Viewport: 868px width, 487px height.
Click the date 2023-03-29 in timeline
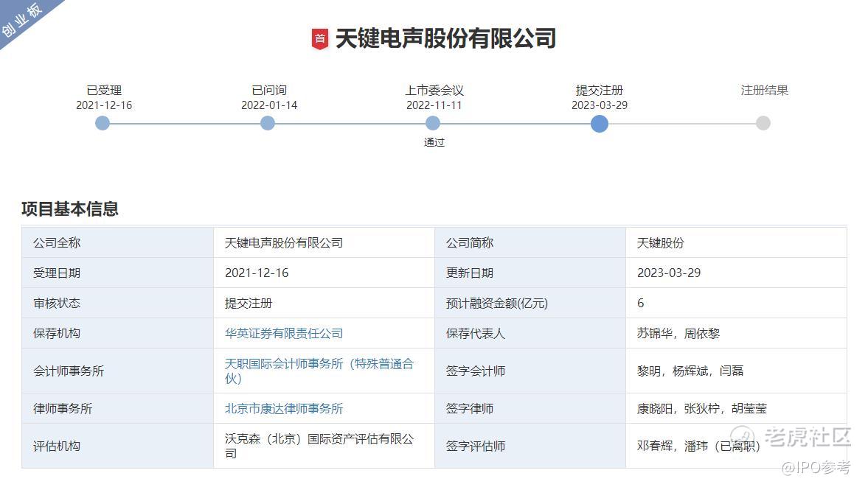(600, 105)
